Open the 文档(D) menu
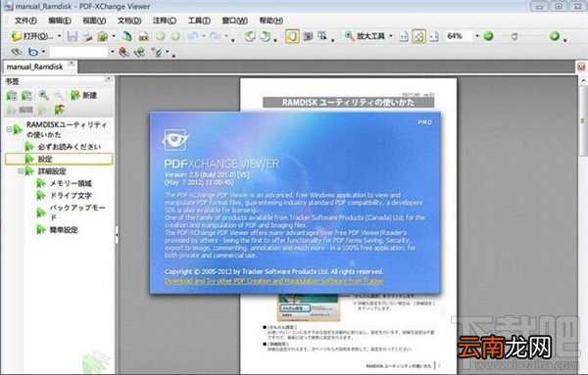 click(129, 21)
